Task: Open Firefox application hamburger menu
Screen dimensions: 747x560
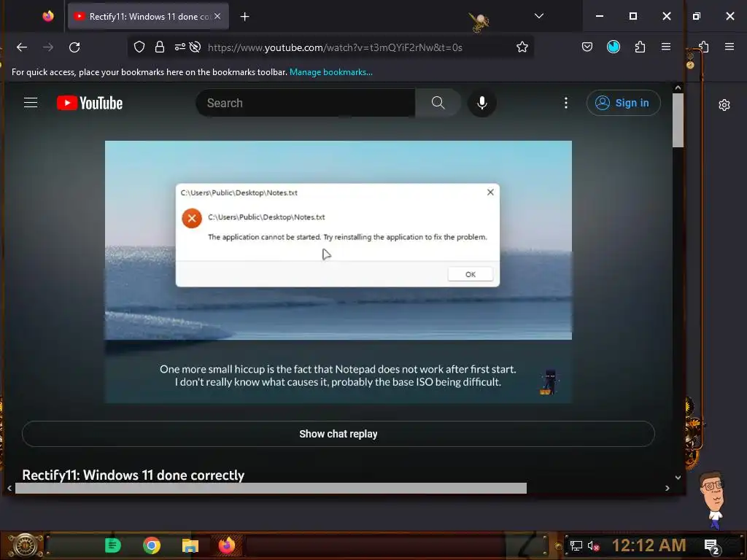Action: click(666, 47)
